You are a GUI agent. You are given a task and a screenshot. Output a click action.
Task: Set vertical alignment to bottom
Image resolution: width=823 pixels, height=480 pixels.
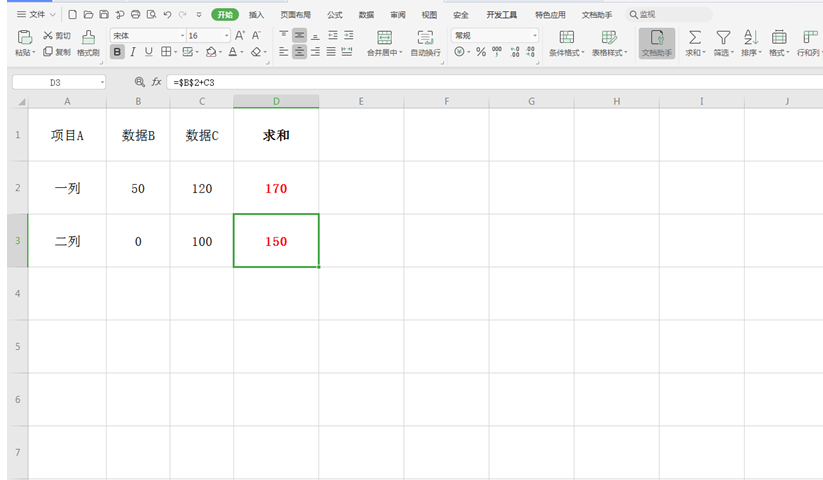click(x=315, y=35)
